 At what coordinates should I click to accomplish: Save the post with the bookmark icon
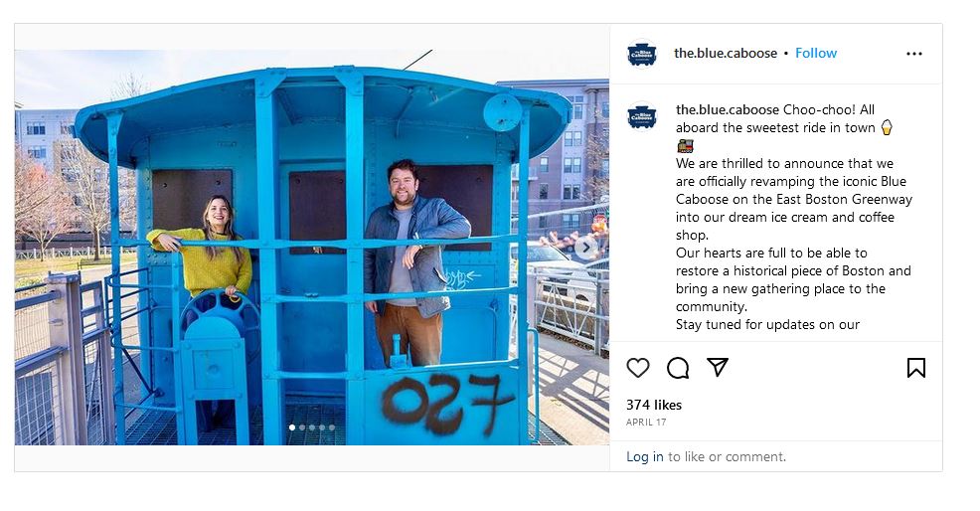coord(915,368)
